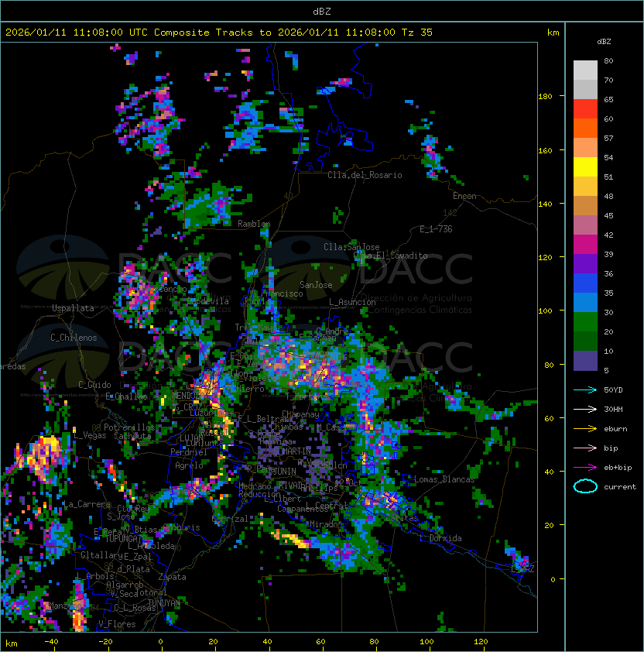Click the '50YD' legend label
The image size is (644, 652).
click(x=613, y=390)
